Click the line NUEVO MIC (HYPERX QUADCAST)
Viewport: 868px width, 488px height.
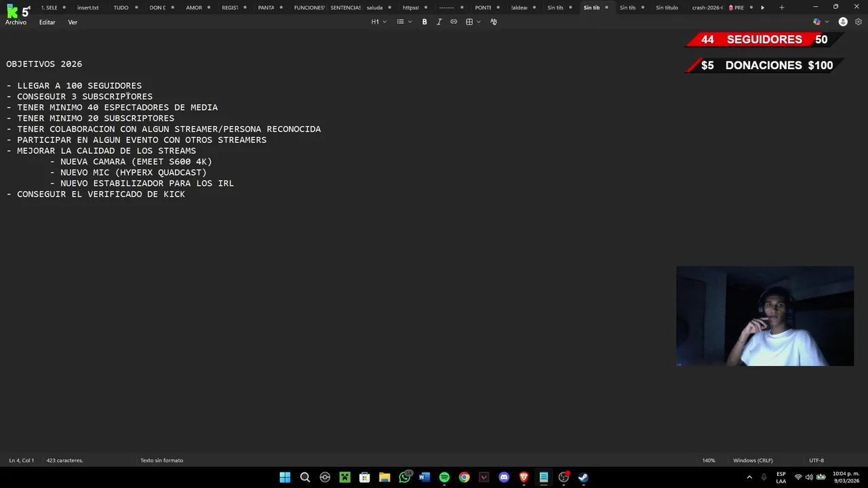click(134, 172)
